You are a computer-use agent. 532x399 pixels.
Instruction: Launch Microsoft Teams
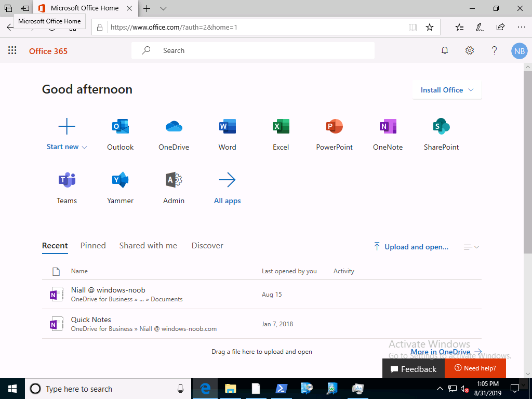tap(67, 188)
